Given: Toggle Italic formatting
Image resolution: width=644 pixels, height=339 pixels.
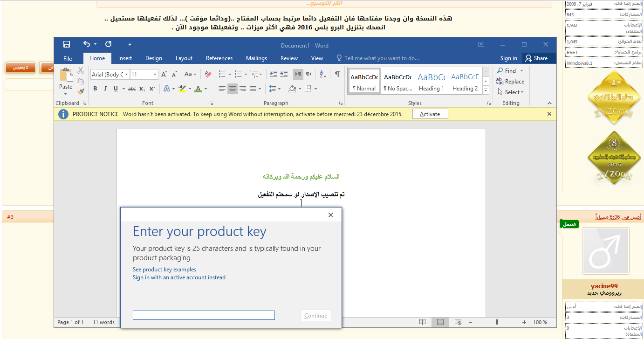Looking at the screenshot, I should (106, 89).
